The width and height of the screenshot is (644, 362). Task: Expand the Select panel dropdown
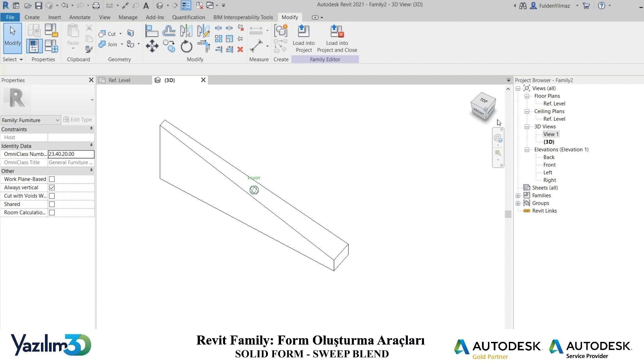13,59
